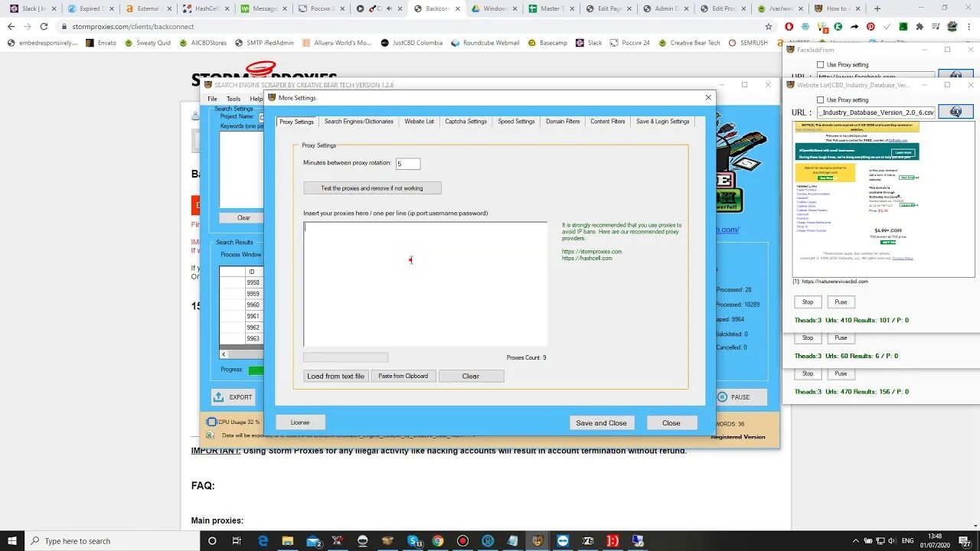Click Save and Close
The image size is (980, 551).
click(x=601, y=422)
